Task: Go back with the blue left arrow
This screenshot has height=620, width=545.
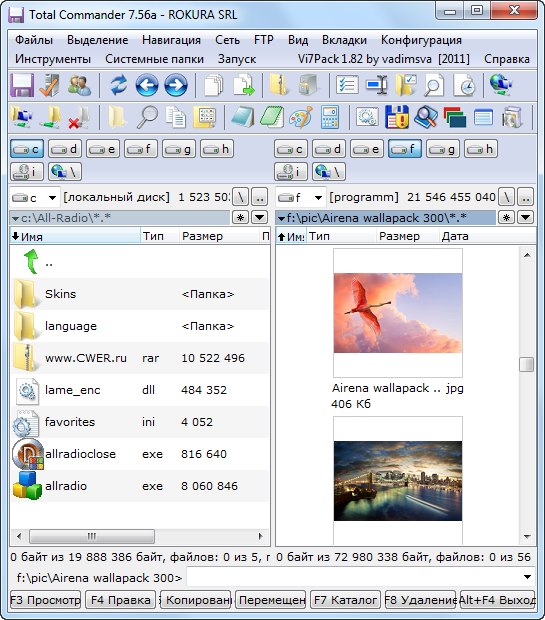Action: [147, 85]
